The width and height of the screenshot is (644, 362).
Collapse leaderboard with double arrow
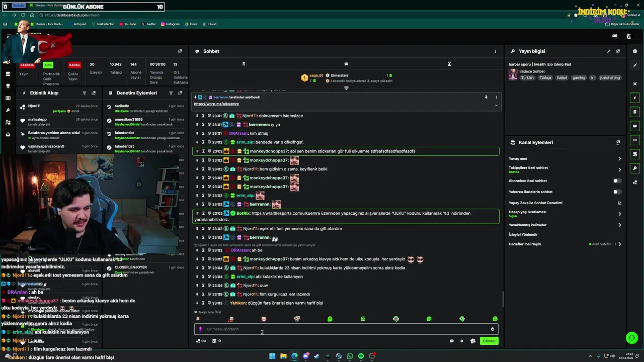(346, 88)
